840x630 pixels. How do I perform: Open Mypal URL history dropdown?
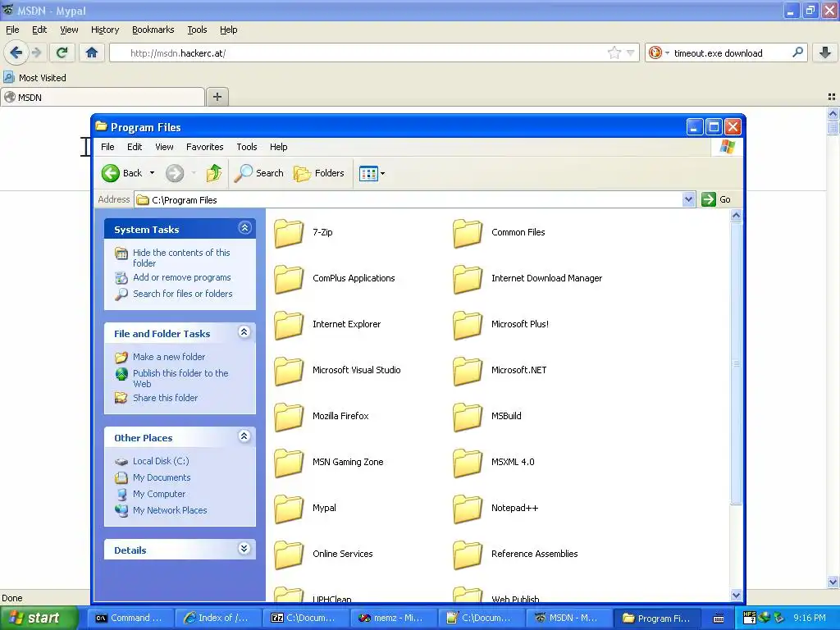(631, 52)
